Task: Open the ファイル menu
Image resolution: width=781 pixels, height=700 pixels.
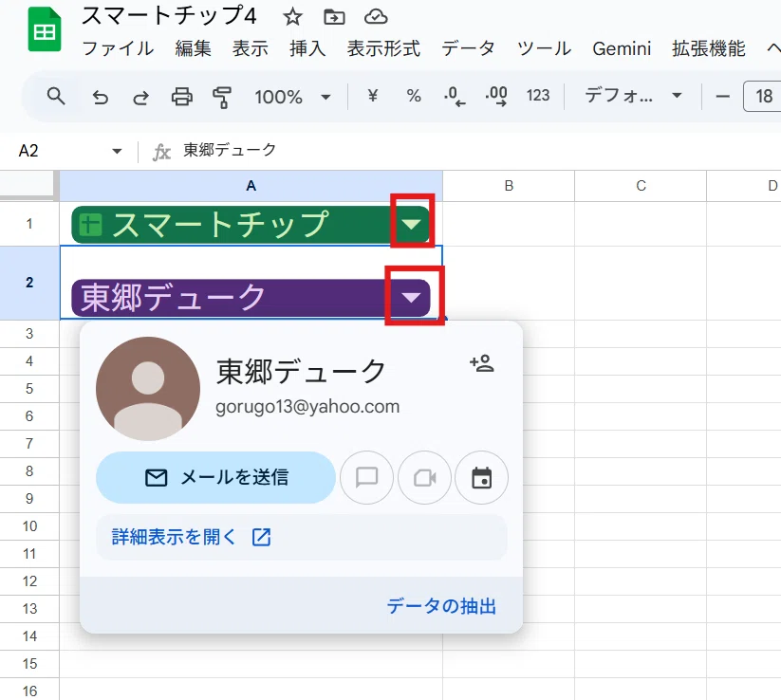Action: pyautogui.click(x=118, y=48)
